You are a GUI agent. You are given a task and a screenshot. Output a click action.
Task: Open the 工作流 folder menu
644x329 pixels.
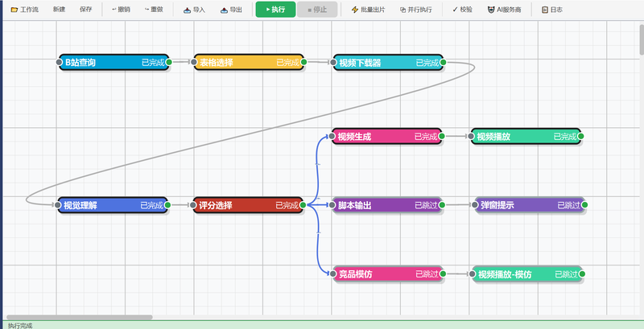pyautogui.click(x=25, y=10)
